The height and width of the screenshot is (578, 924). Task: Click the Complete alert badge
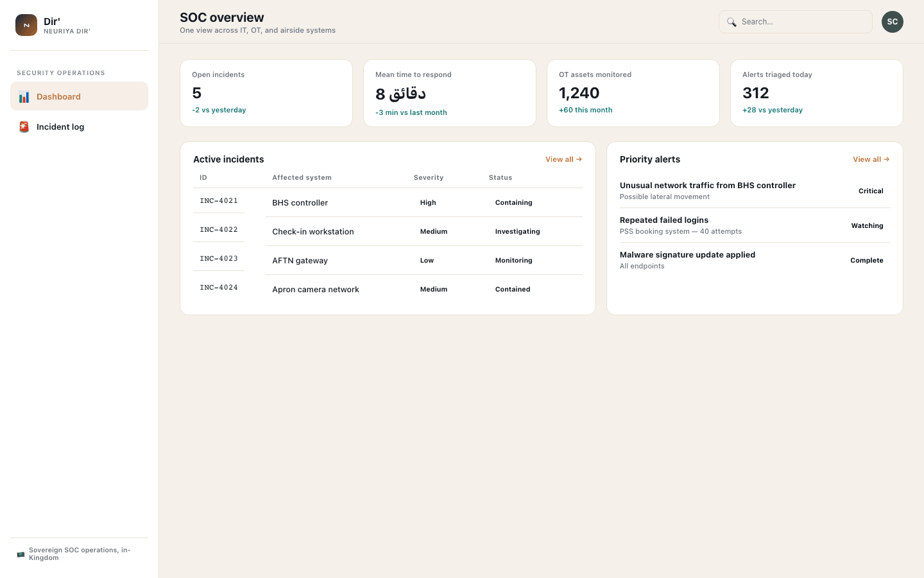coord(867,261)
